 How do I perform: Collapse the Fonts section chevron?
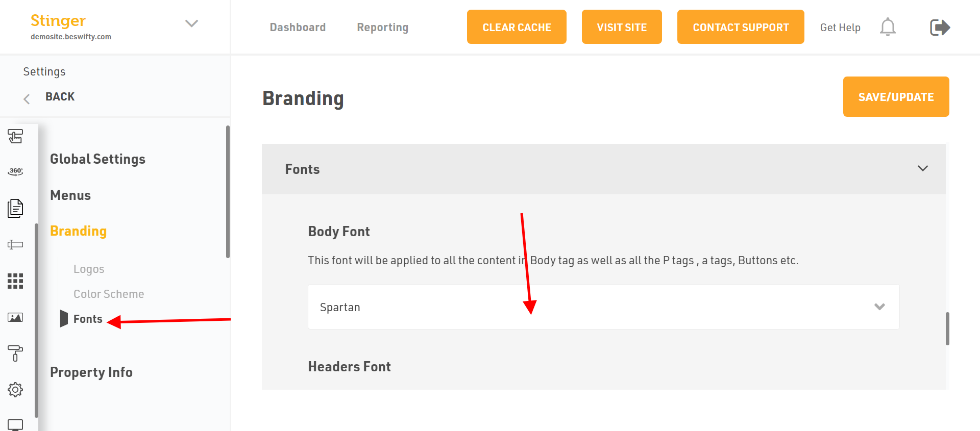click(x=923, y=168)
